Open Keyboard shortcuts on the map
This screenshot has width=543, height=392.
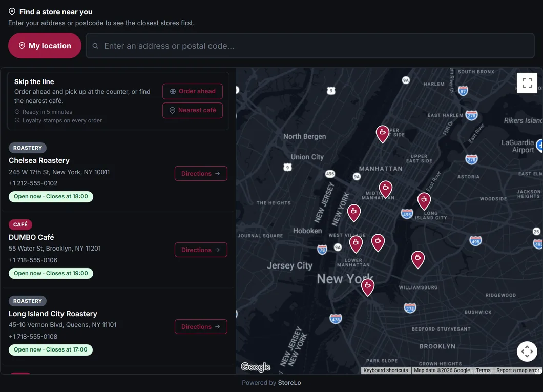coord(385,370)
